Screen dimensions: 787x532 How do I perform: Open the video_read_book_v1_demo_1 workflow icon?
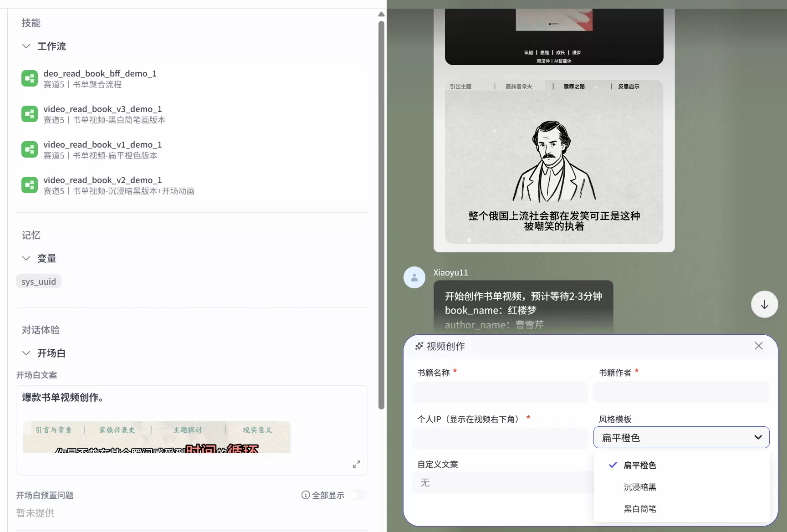pos(29,149)
